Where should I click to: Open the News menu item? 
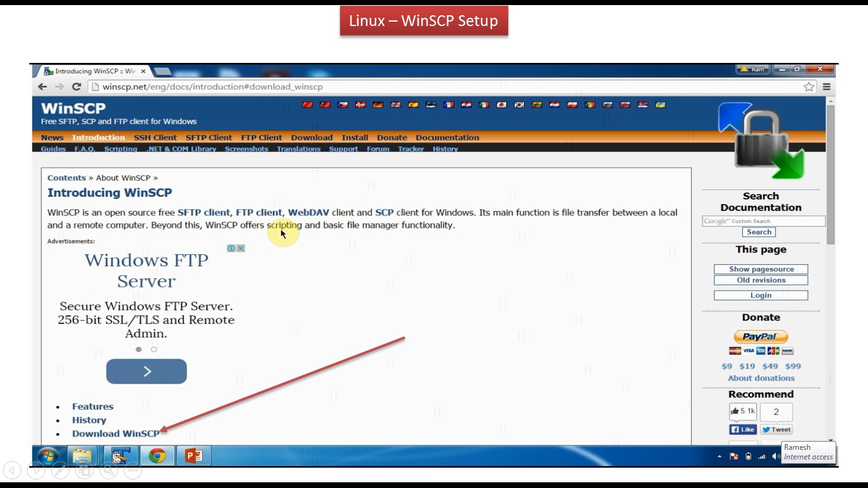click(52, 137)
